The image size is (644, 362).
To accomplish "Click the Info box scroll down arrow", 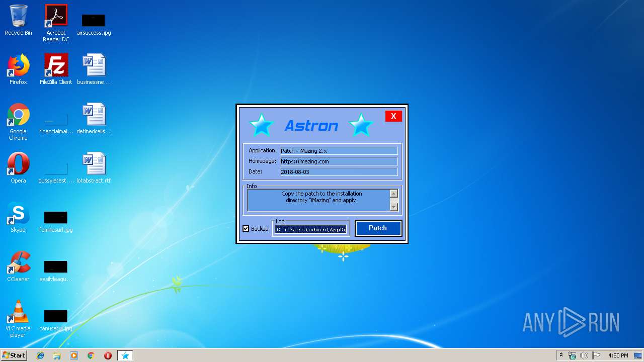I will (x=393, y=207).
